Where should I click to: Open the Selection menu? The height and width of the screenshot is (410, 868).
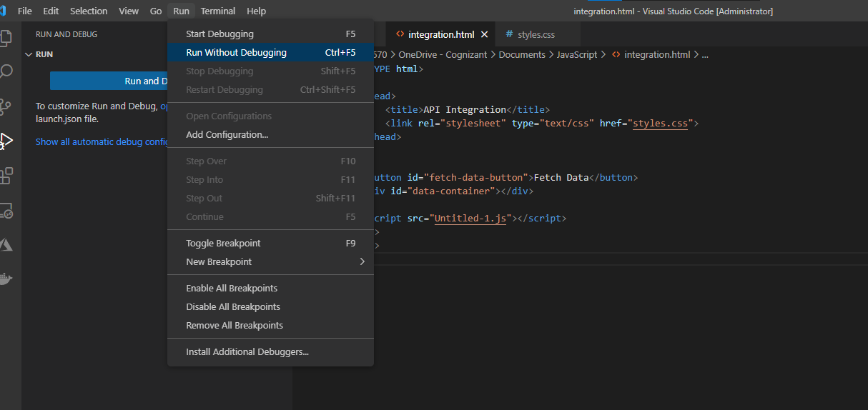(89, 11)
